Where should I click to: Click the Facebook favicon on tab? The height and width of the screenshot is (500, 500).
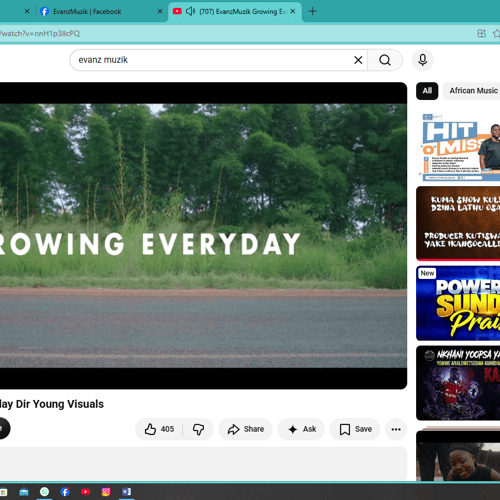point(44,11)
